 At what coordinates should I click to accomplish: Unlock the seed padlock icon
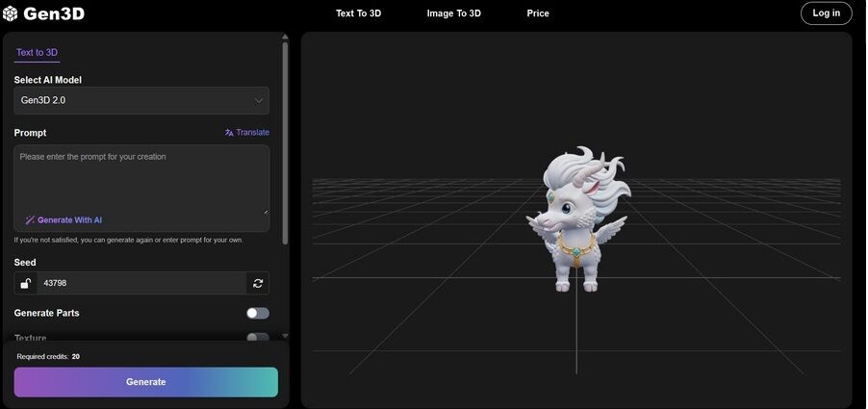click(26, 283)
